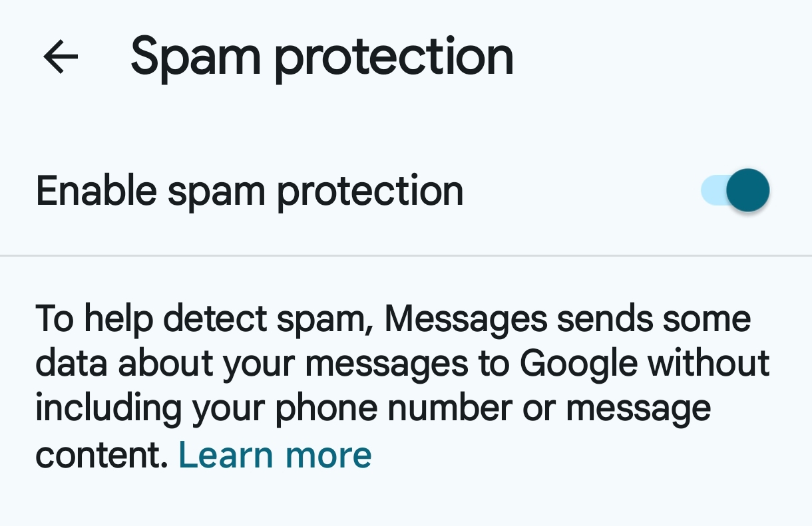Click the word "Google" in the description
The width and height of the screenshot is (812, 526).
[x=578, y=364]
